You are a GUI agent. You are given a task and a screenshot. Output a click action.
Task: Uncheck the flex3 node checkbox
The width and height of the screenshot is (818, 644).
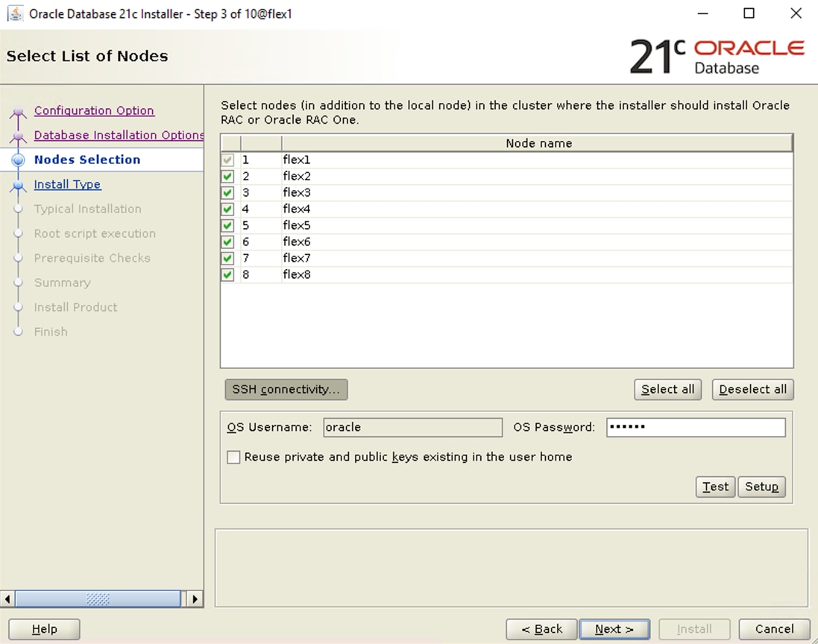click(227, 192)
